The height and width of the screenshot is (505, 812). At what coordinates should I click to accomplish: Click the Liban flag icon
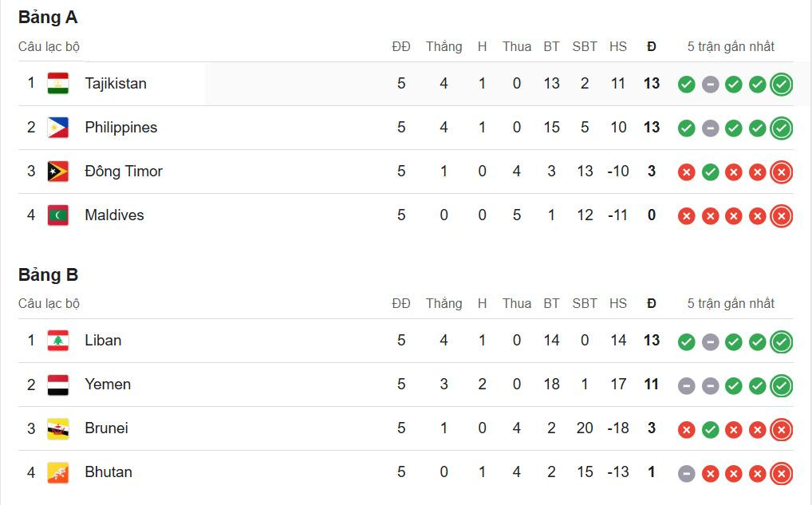pos(57,341)
